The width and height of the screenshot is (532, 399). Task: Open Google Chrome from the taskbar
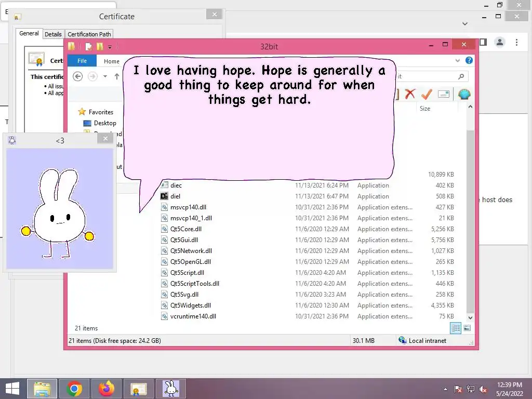pyautogui.click(x=74, y=389)
